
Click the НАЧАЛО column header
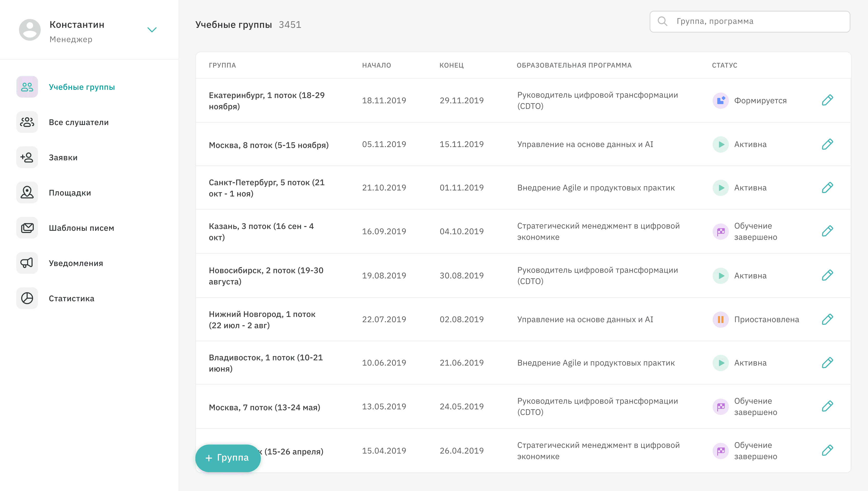[376, 65]
